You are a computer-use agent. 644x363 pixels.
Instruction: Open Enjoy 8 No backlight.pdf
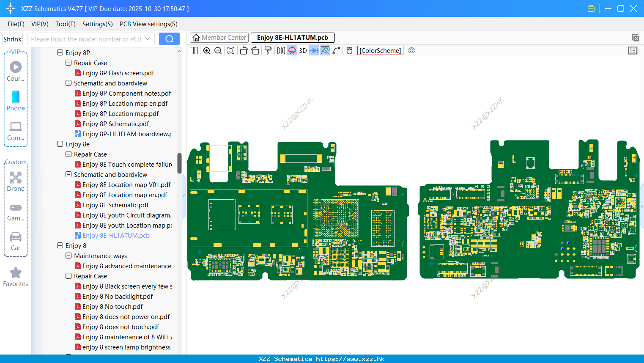pos(114,296)
